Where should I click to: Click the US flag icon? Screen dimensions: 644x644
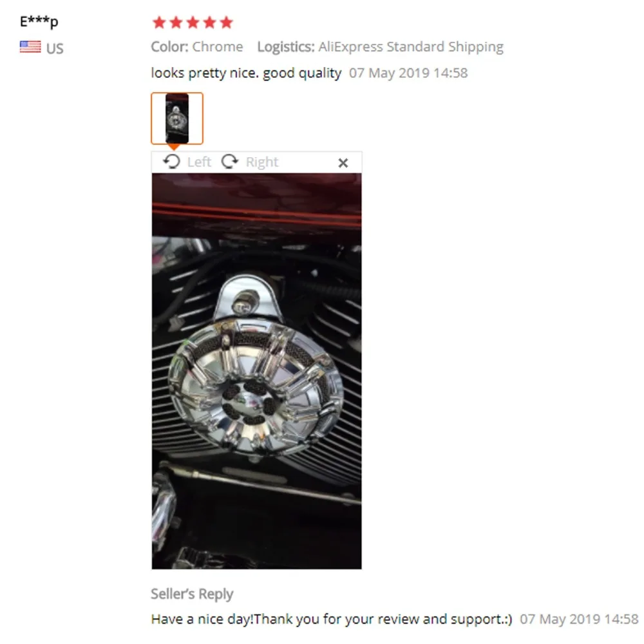point(30,47)
